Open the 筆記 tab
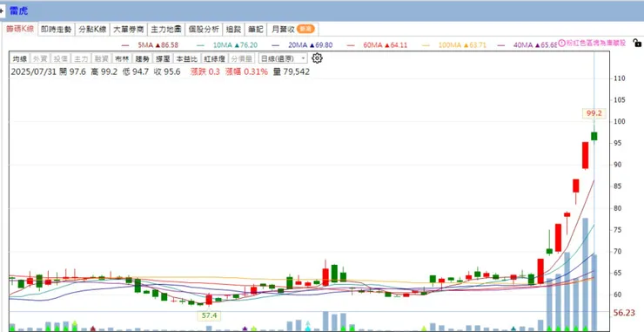 [x=256, y=30]
